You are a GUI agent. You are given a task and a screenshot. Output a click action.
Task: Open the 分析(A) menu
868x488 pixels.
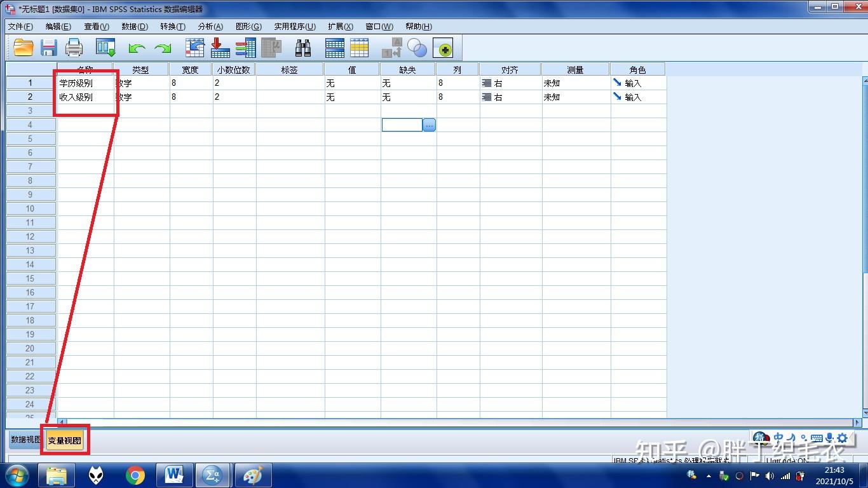[x=210, y=26]
